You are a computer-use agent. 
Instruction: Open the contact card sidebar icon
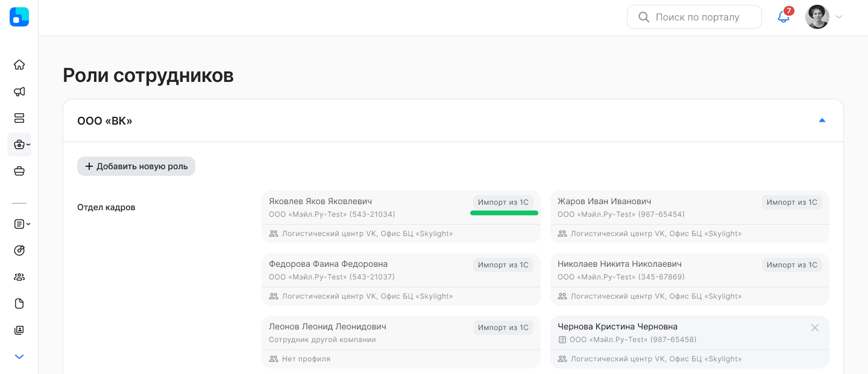19,330
